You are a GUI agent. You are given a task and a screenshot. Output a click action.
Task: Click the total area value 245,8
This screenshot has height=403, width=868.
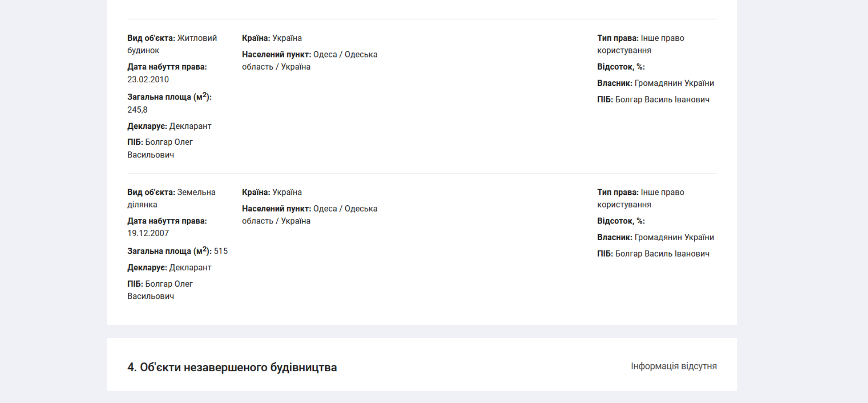pyautogui.click(x=137, y=110)
